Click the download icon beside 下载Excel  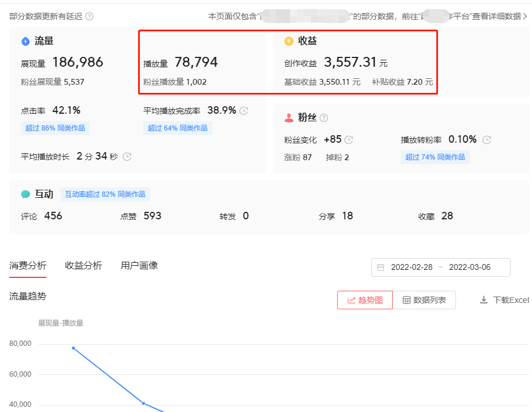484,299
